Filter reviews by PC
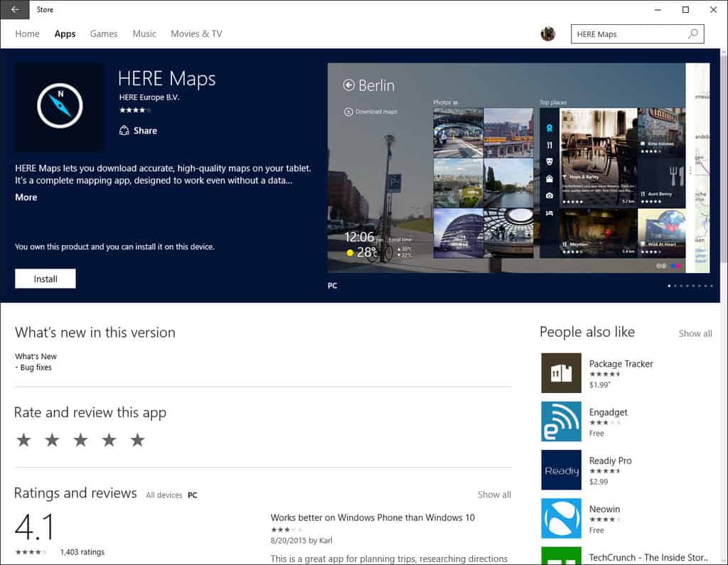This screenshot has width=728, height=565. pos(193,495)
